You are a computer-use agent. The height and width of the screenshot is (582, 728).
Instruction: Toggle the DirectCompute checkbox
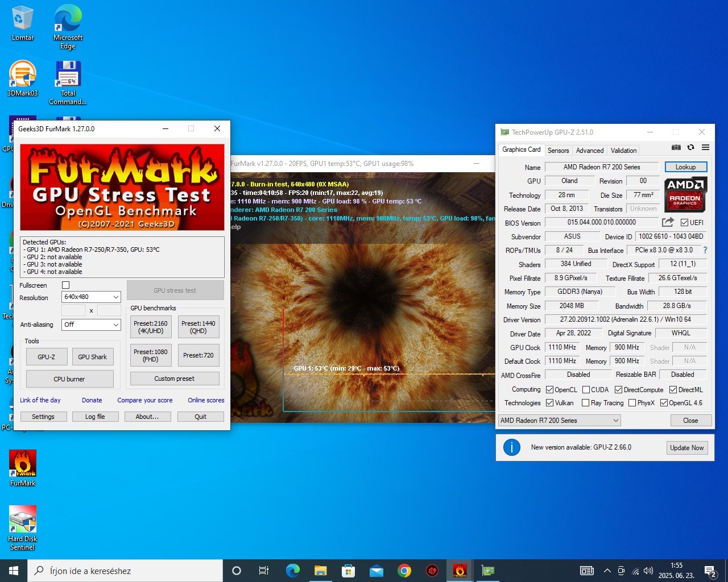click(618, 390)
